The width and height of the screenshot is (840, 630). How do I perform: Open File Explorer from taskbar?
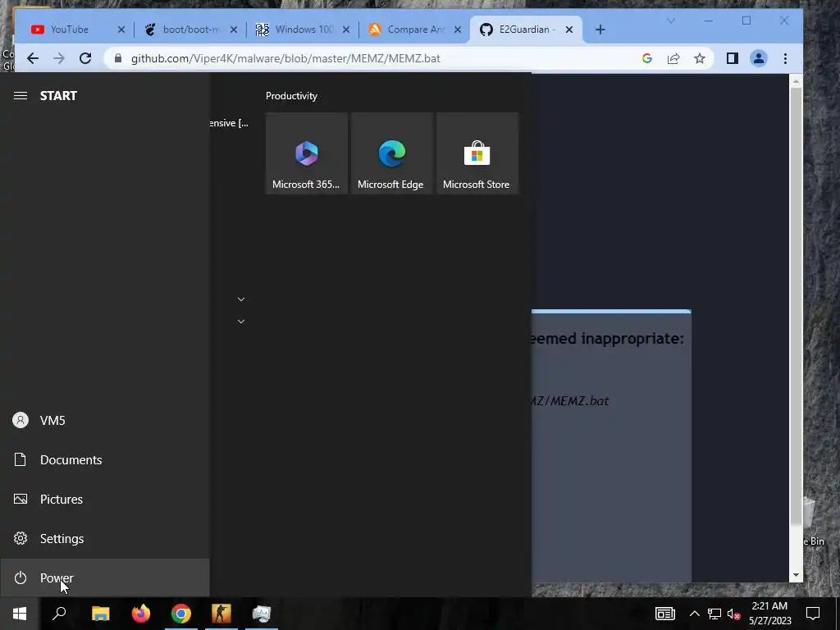pos(100,614)
